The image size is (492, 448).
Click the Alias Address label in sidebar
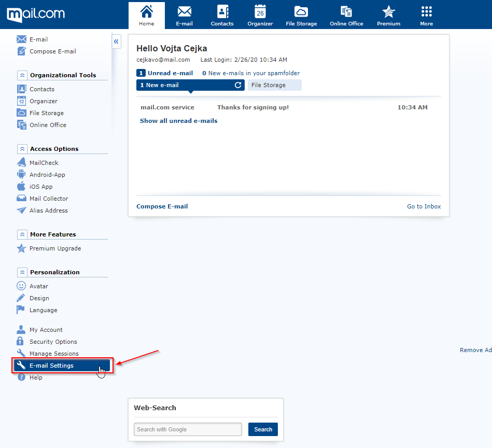[49, 211]
